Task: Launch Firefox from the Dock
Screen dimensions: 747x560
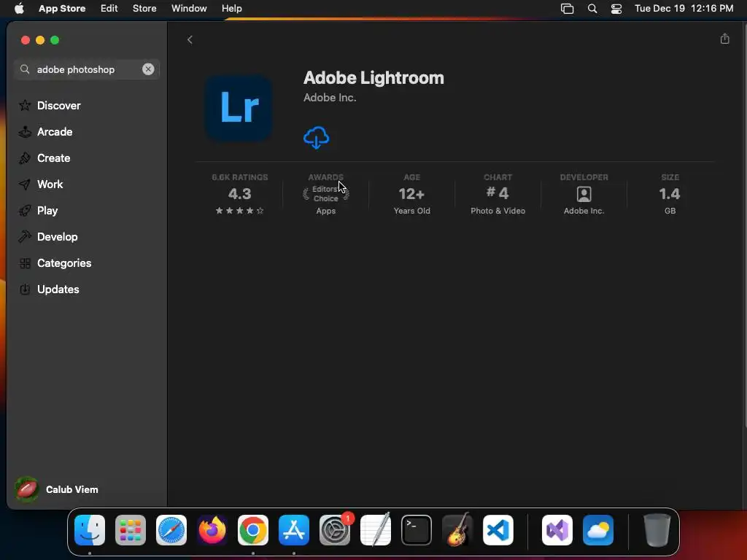Action: [212, 529]
